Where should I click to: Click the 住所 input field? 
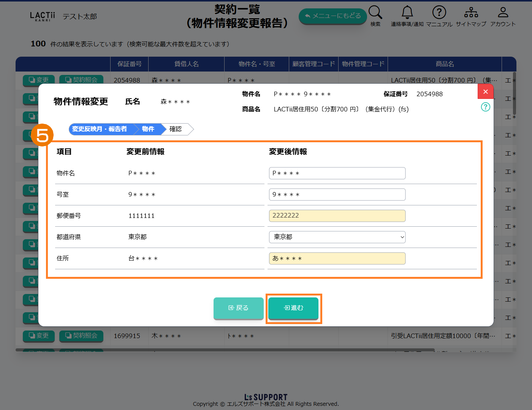pyautogui.click(x=337, y=259)
